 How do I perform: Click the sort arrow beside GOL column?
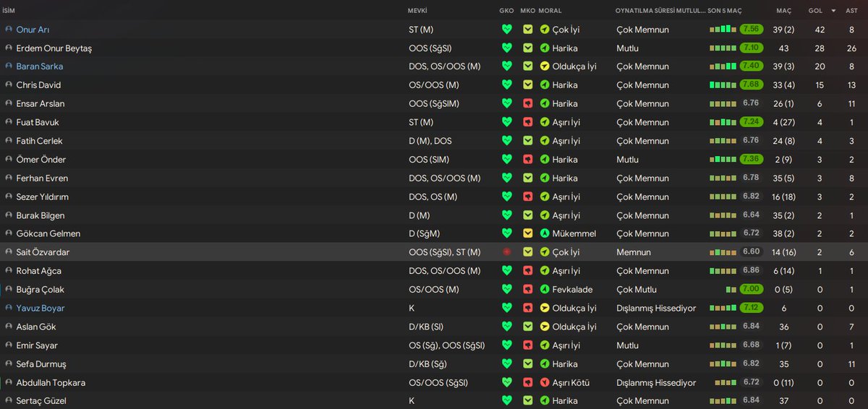834,11
